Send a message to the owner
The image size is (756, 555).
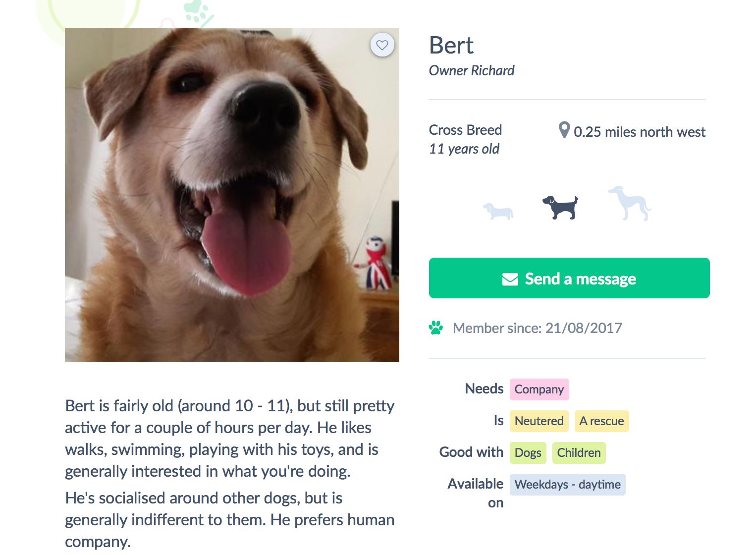tap(569, 278)
